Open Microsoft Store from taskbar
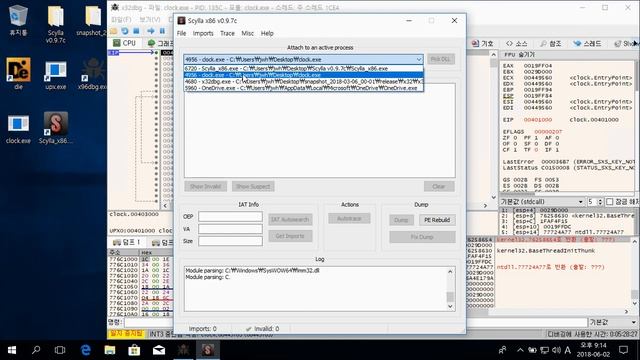Screen dimensions: 640x360 [134, 350]
